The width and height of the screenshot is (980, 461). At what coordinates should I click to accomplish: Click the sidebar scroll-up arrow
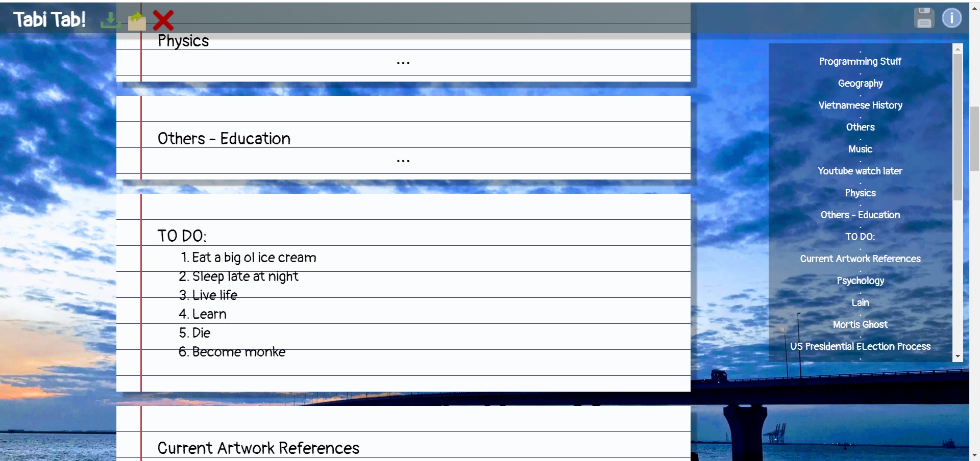959,49
